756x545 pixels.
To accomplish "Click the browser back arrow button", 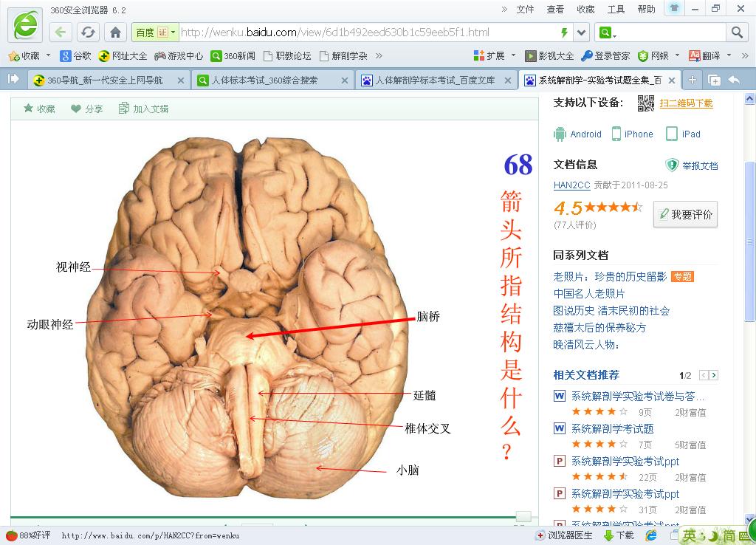I will [x=61, y=32].
